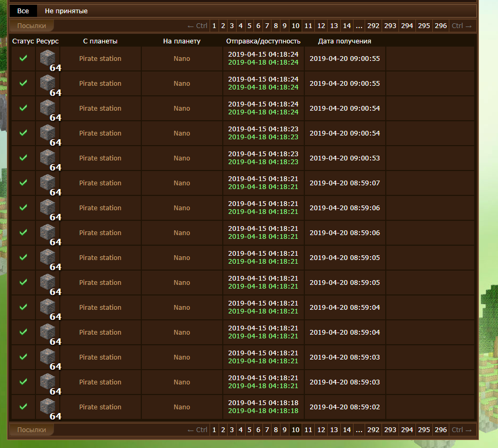This screenshot has height=448, width=498.
Task: Open "Nano" planet link in the last row
Action: (182, 407)
